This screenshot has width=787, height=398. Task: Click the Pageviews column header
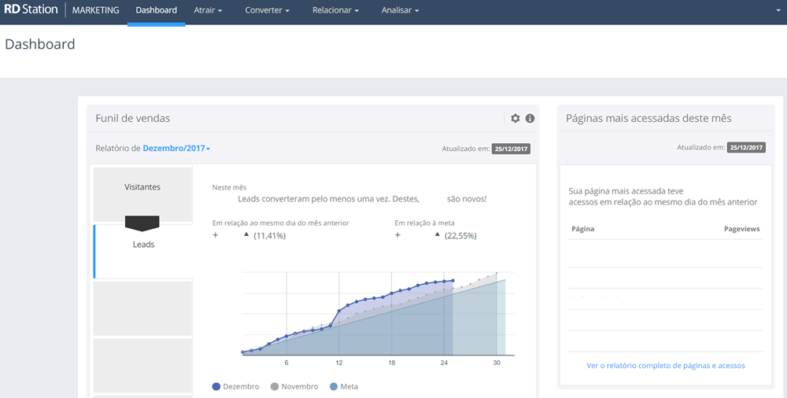pyautogui.click(x=742, y=229)
